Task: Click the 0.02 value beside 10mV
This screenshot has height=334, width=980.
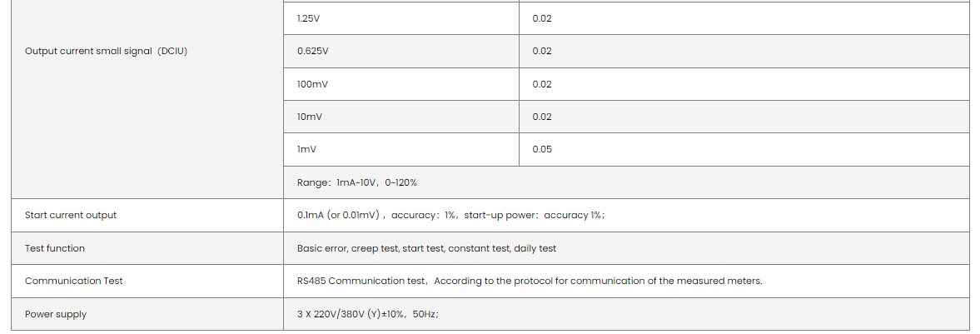Action: click(542, 117)
